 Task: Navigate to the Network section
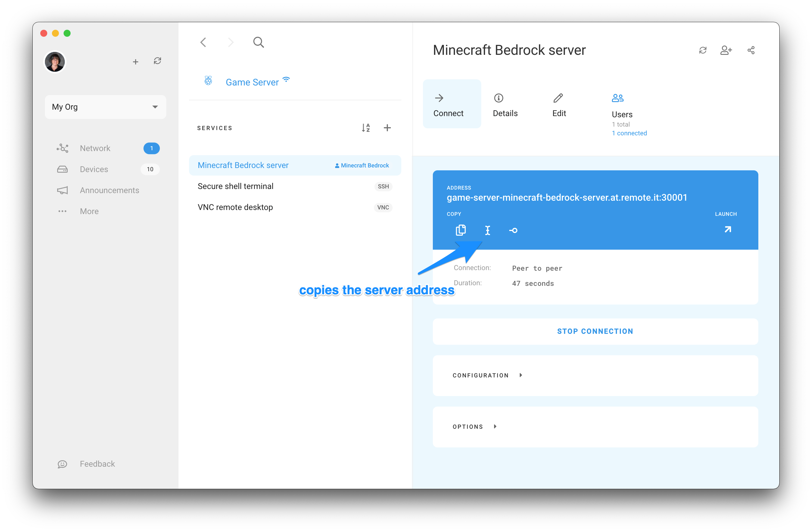tap(95, 148)
